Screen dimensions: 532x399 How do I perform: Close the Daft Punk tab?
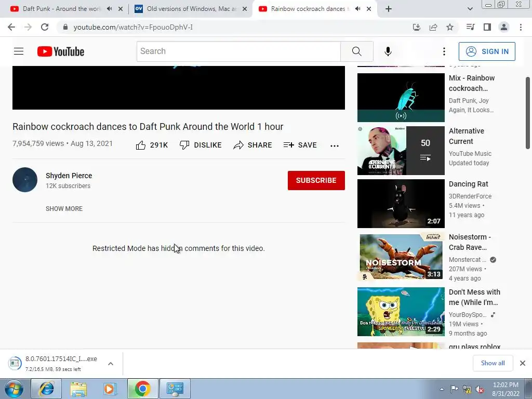[121, 9]
